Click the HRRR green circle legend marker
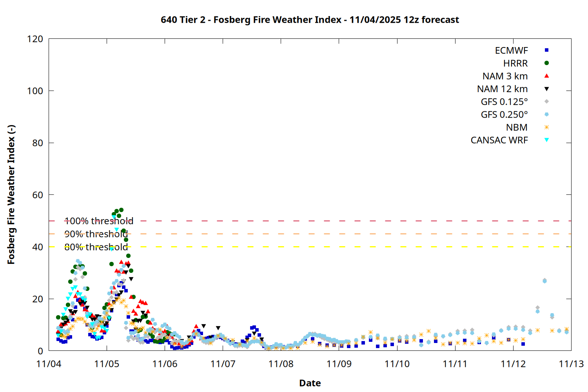588x392 pixels. click(x=546, y=63)
